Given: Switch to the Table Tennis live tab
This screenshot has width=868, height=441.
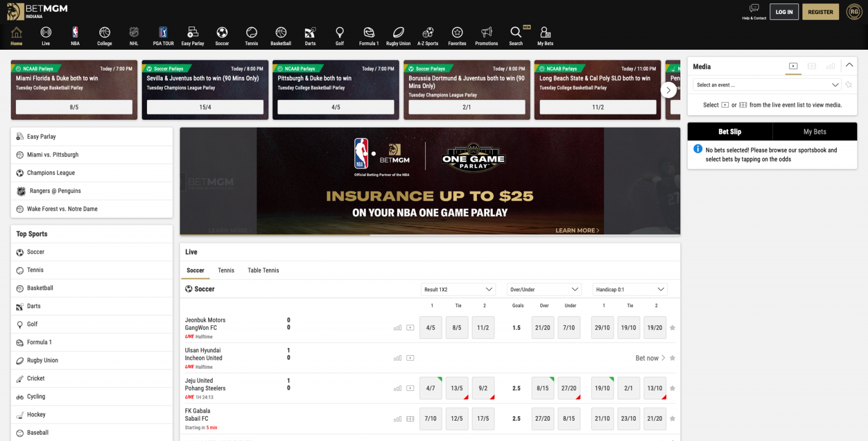Looking at the screenshot, I should (x=263, y=270).
